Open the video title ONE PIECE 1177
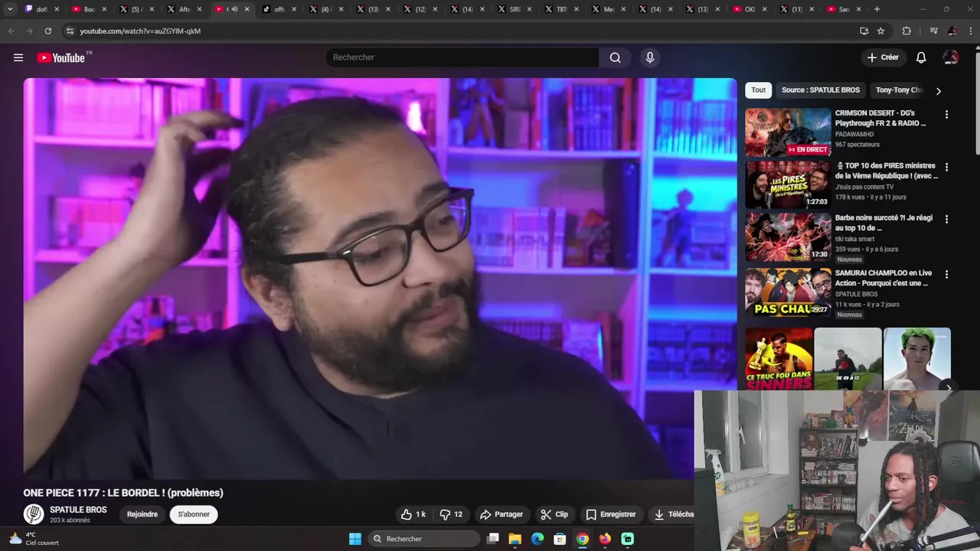Screen dimensions: 980x551 [x=123, y=493]
